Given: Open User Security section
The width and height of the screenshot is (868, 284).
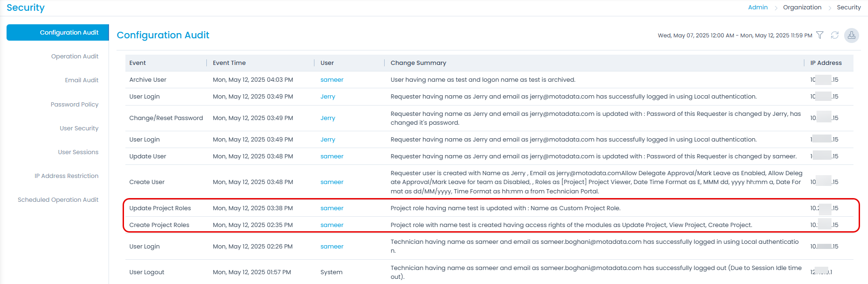Looking at the screenshot, I should point(79,128).
